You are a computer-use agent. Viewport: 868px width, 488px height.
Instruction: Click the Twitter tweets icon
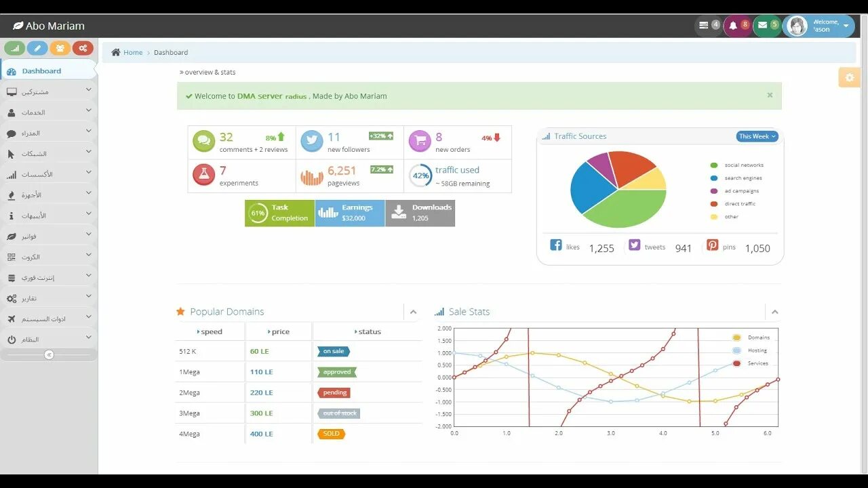point(634,245)
